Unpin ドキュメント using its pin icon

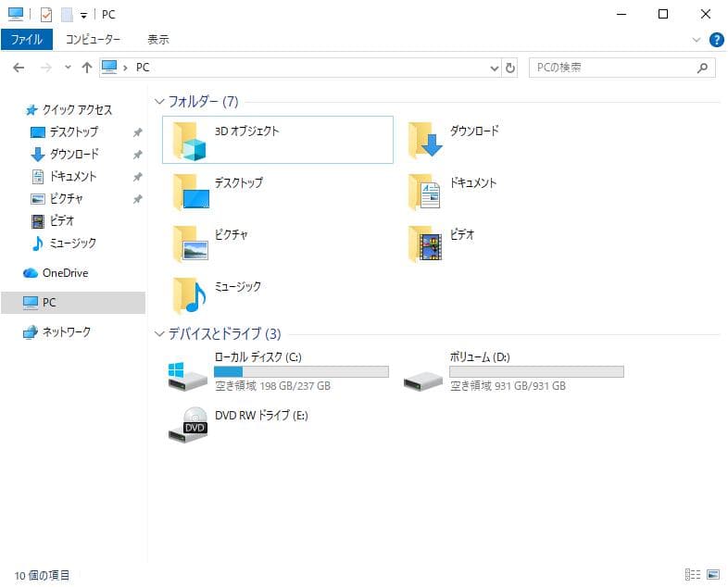pos(137,177)
